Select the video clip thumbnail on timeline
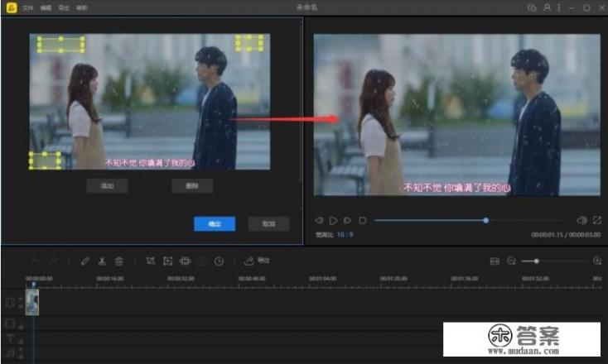The width and height of the screenshot is (608, 364). [x=32, y=302]
